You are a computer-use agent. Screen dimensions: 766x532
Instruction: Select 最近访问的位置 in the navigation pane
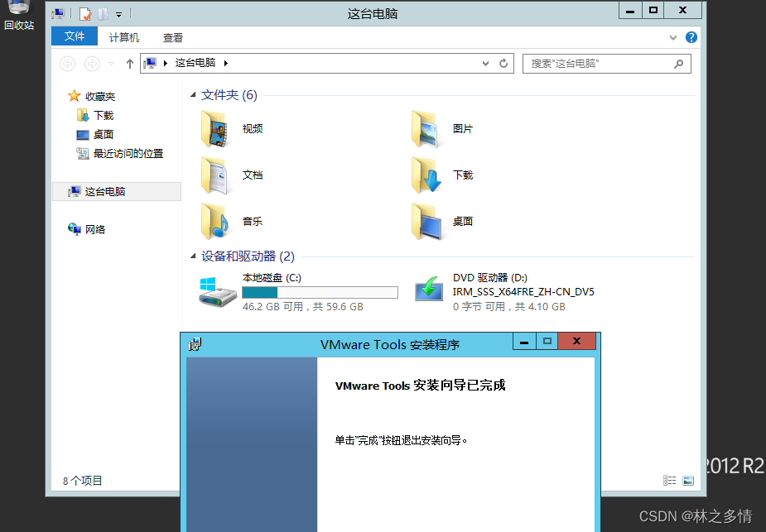(x=120, y=153)
